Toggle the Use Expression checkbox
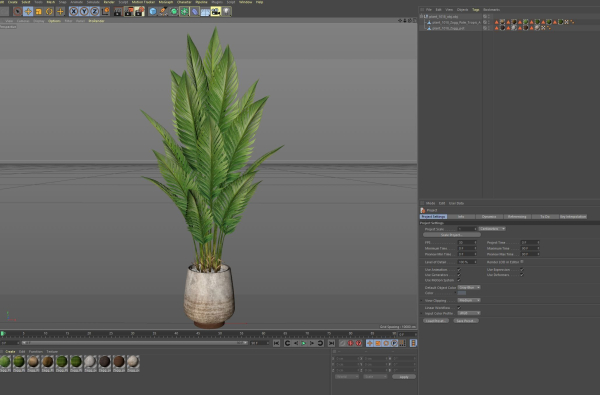600x395 pixels. point(522,269)
